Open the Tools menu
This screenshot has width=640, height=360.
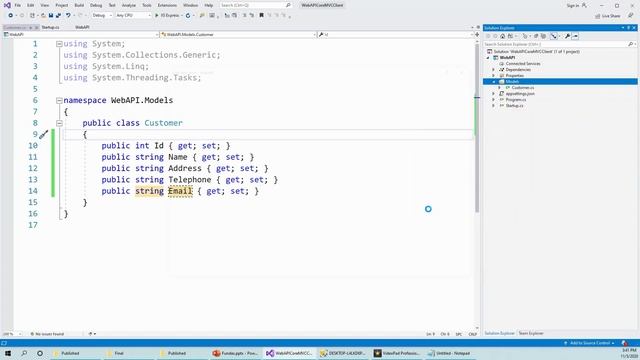pos(147,5)
